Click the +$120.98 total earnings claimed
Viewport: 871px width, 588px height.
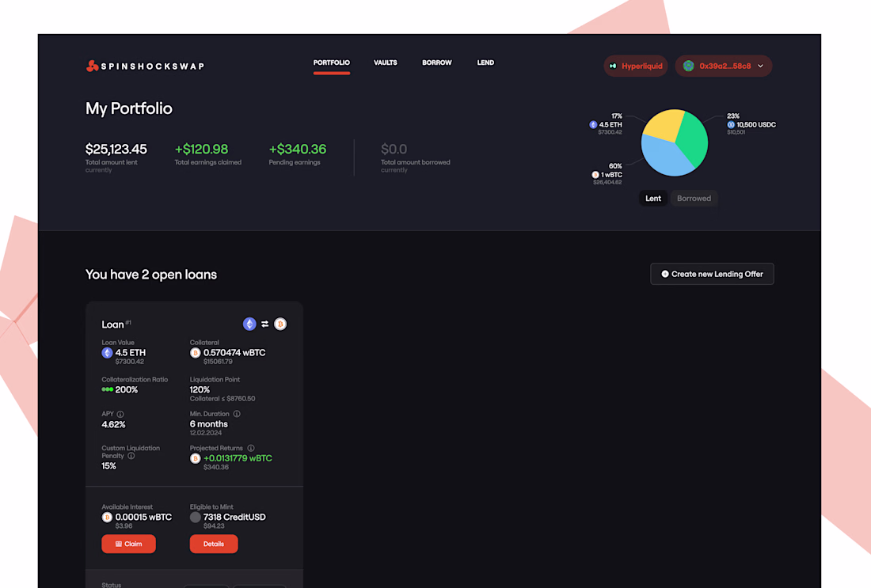(202, 150)
